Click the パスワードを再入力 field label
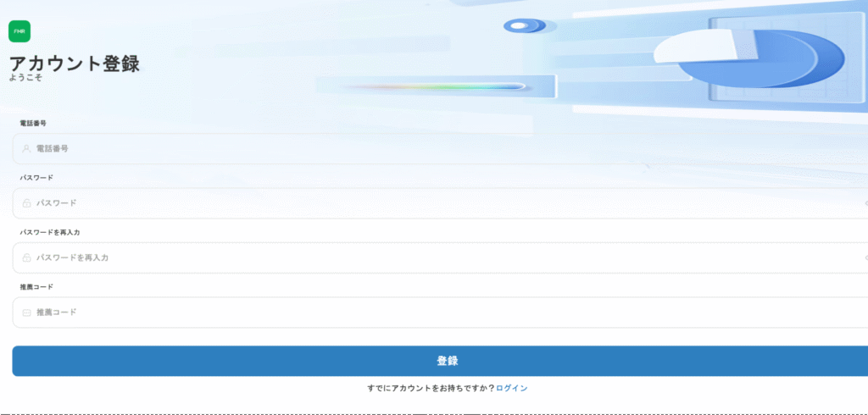 click(x=50, y=232)
